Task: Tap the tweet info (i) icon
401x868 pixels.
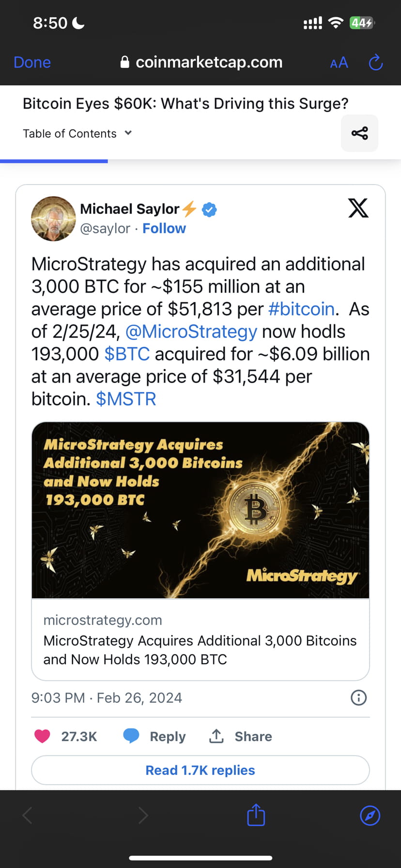Action: 358,697
